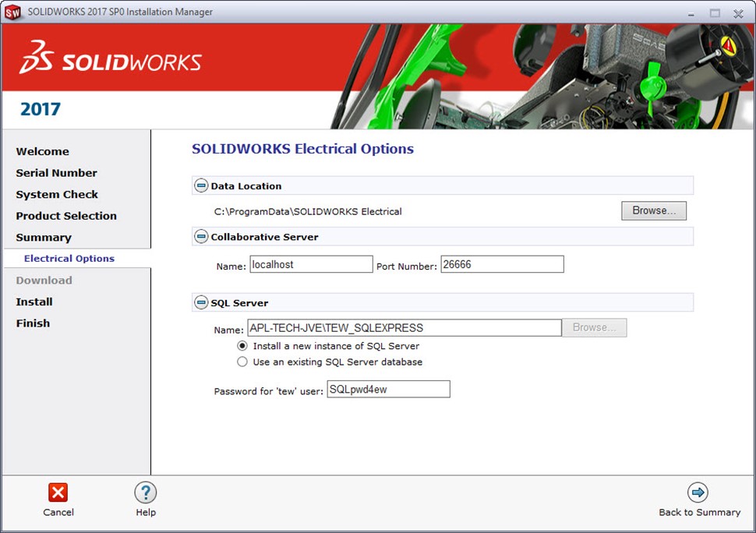Screen dimensions: 756x533
Task: Collapse the SQL Server section
Action: tap(201, 303)
